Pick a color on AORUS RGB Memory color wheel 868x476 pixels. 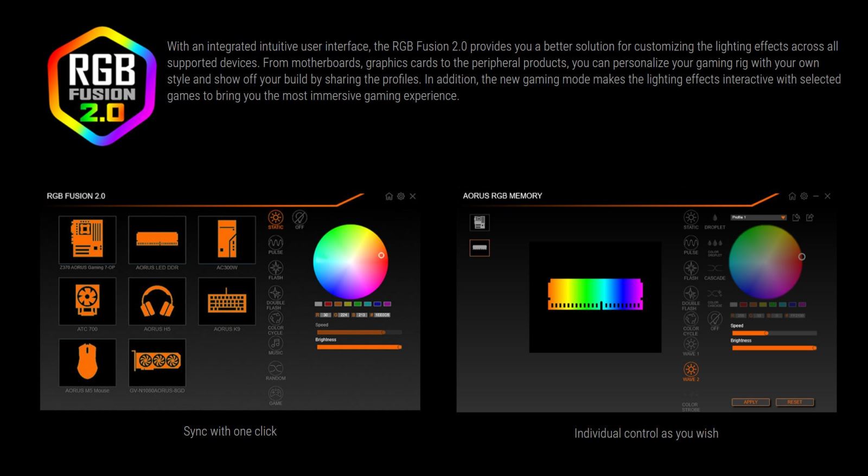pyautogui.click(x=765, y=262)
